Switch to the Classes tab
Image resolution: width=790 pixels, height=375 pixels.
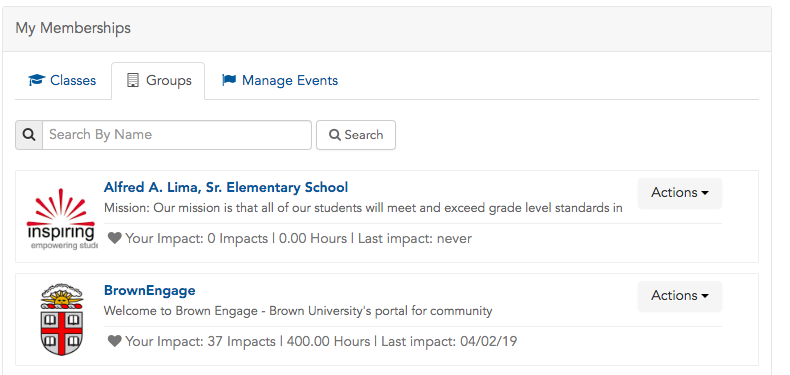62,81
